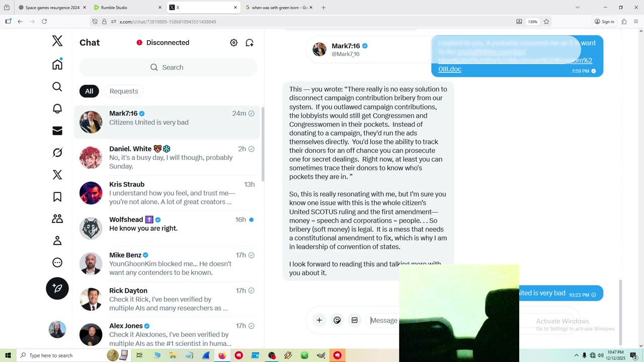Open Mike Benz conversation
Screen dimensions: 644x362
pos(167,264)
